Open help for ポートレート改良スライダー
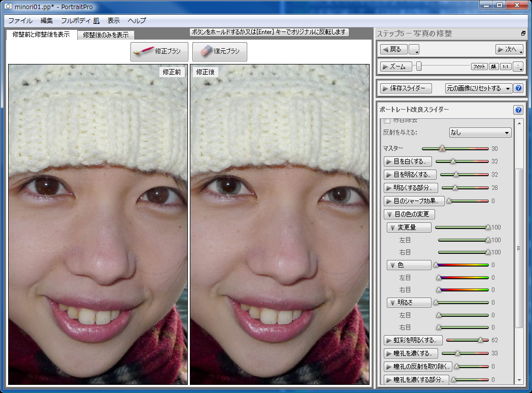The width and height of the screenshot is (532, 393). tap(518, 110)
